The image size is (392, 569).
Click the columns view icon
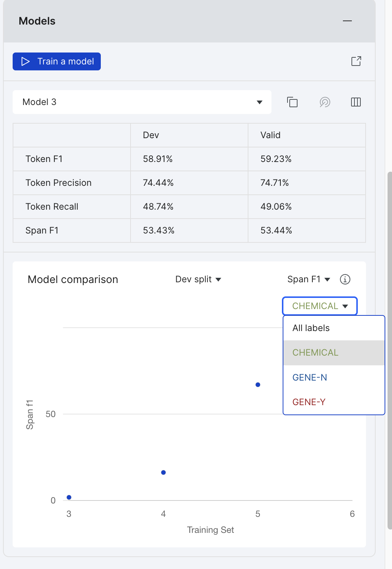click(x=356, y=102)
